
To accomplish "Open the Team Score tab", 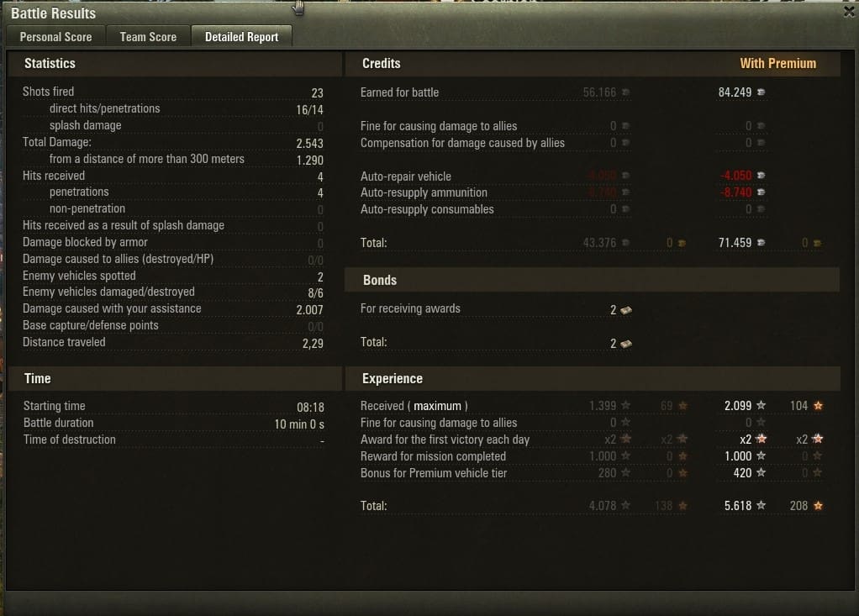I will 148,37.
